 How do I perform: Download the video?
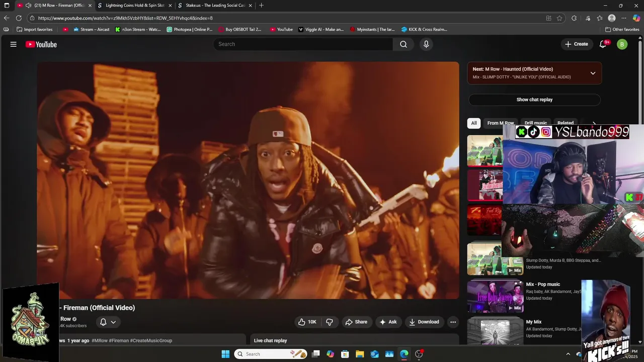(x=424, y=322)
